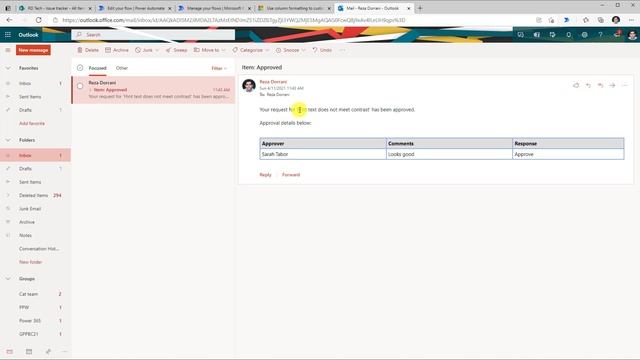Click sender name Reza Dorrani in email header
This screenshot has height=360, width=640.
click(x=273, y=82)
